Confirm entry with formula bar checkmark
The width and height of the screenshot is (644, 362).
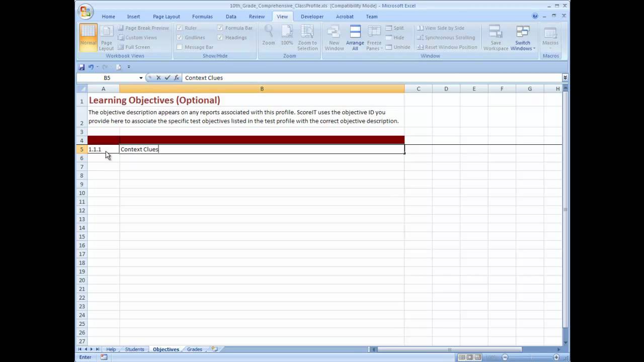point(168,78)
